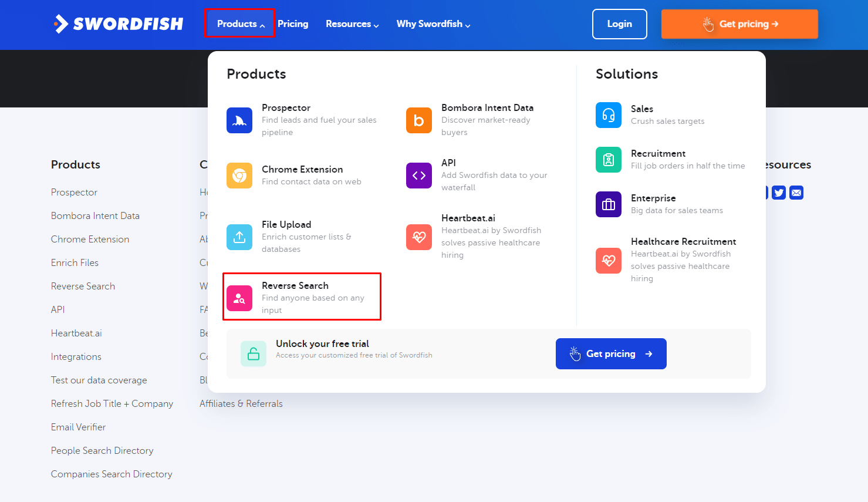Click the Heartbeat.ai heart icon
Viewport: 868px width, 502px height.
[418, 237]
